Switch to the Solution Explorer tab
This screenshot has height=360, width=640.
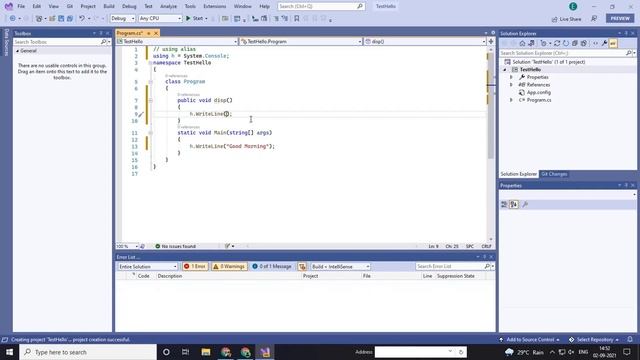point(519,174)
